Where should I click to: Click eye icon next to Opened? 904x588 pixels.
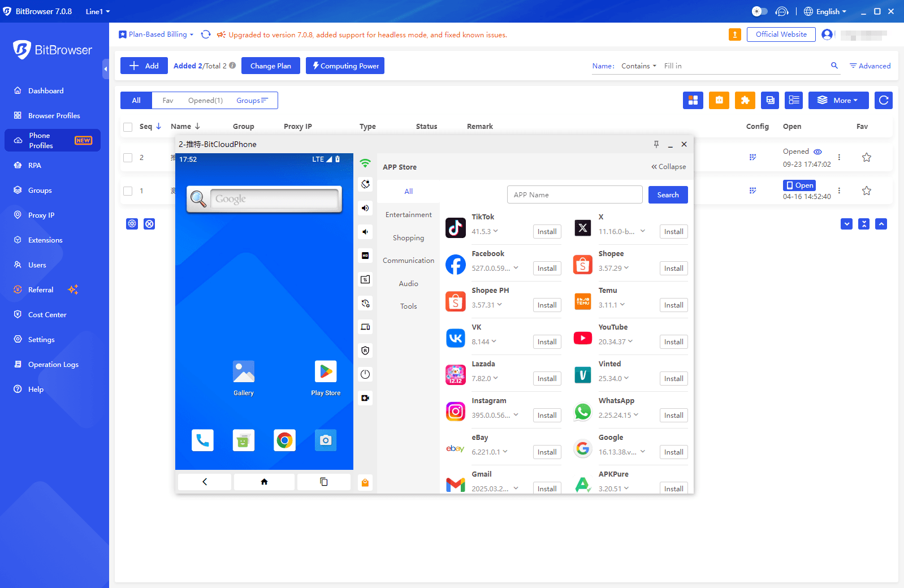tap(818, 152)
